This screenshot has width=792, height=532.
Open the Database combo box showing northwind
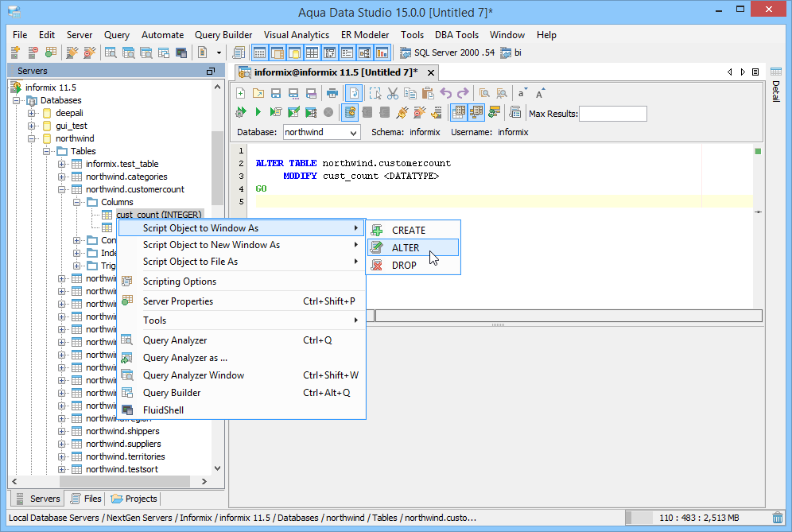point(321,132)
